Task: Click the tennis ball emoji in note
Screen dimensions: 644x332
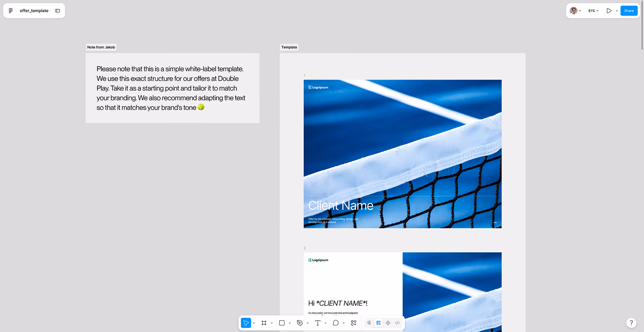Action: pyautogui.click(x=201, y=107)
